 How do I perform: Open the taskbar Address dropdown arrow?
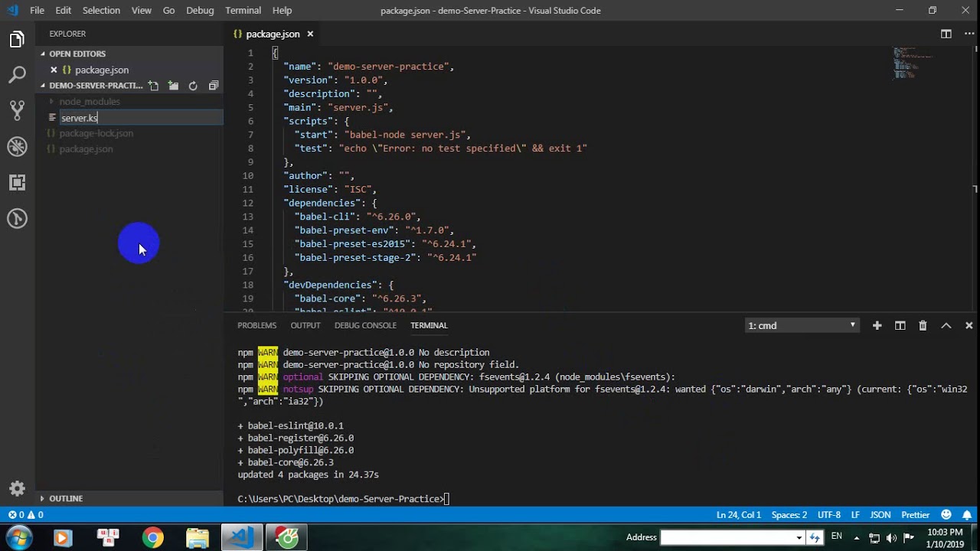(x=799, y=537)
